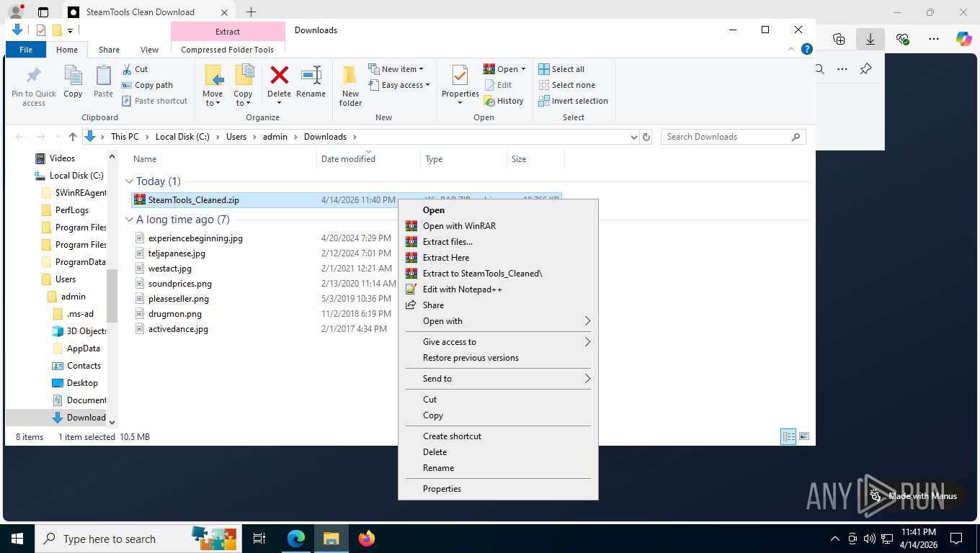Expand the ribbon Open button dropdown

coord(523,69)
